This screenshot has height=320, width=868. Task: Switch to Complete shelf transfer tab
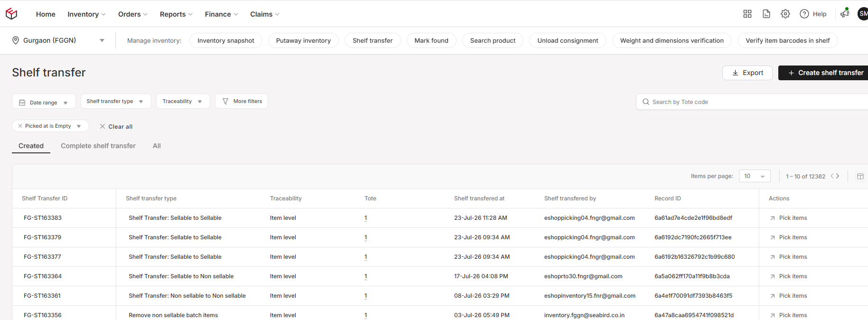(98, 146)
